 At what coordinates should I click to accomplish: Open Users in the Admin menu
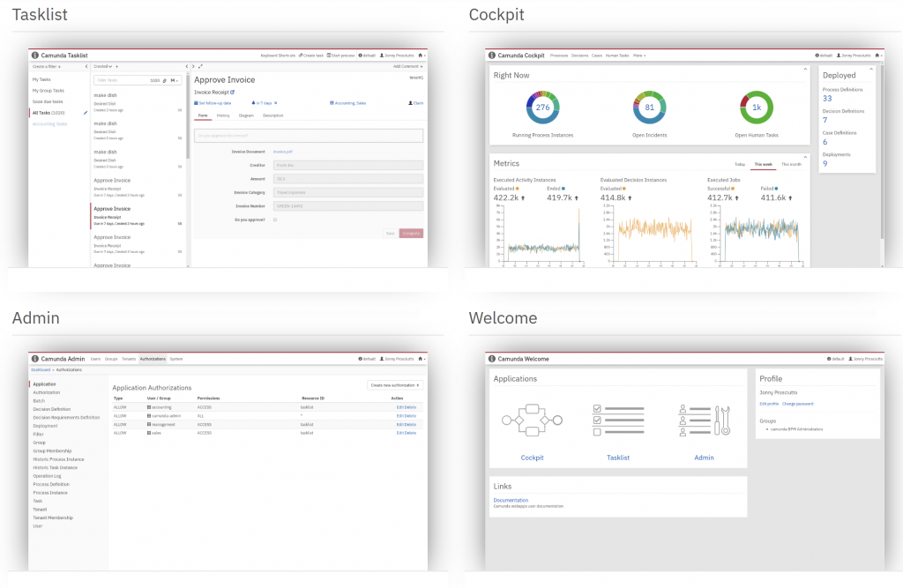[95, 359]
